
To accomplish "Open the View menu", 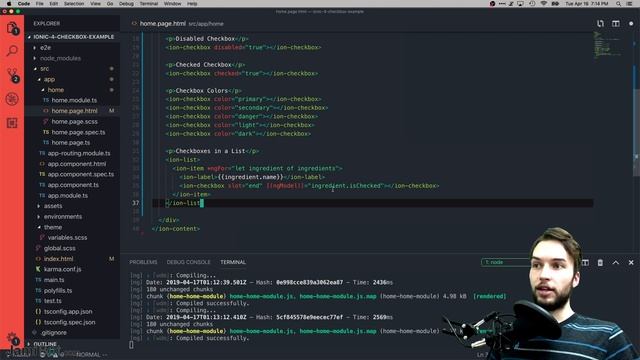I will [95, 4].
